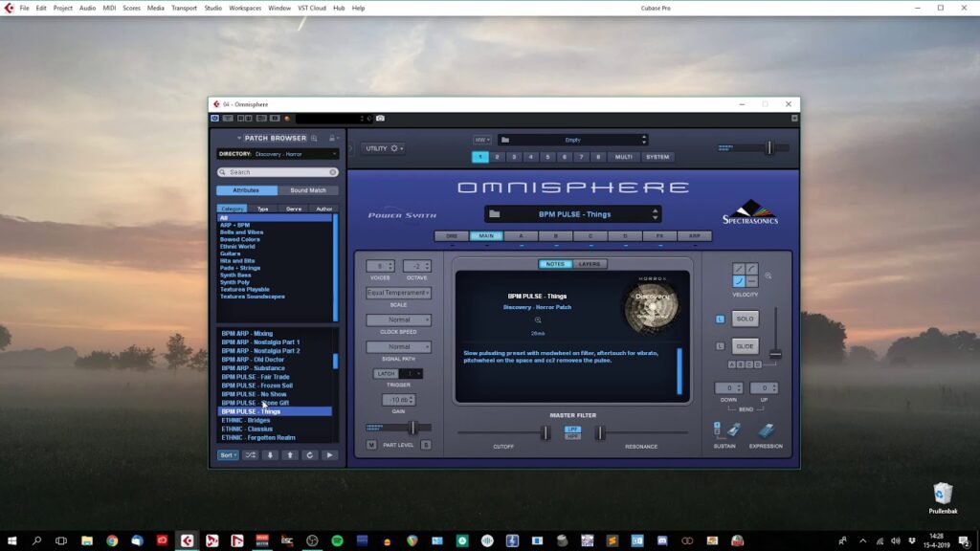Toggle the L button next to Solo
The width and height of the screenshot is (980, 551).
pyautogui.click(x=720, y=320)
